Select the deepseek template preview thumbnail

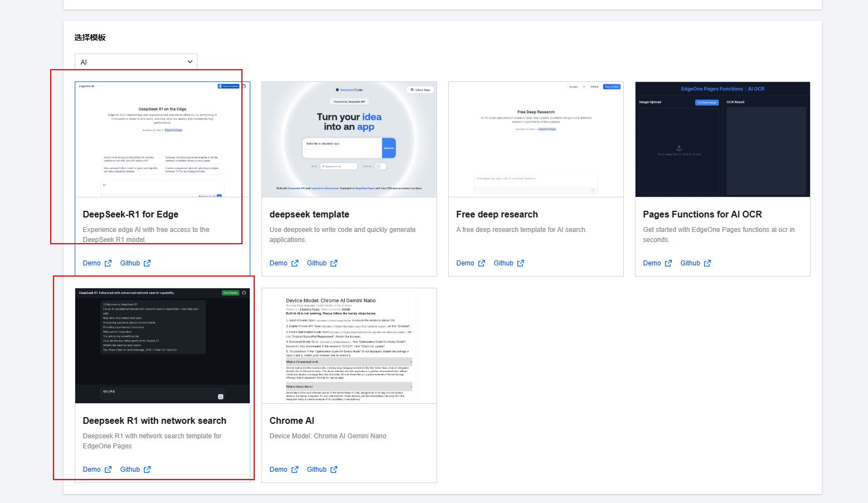tap(349, 139)
